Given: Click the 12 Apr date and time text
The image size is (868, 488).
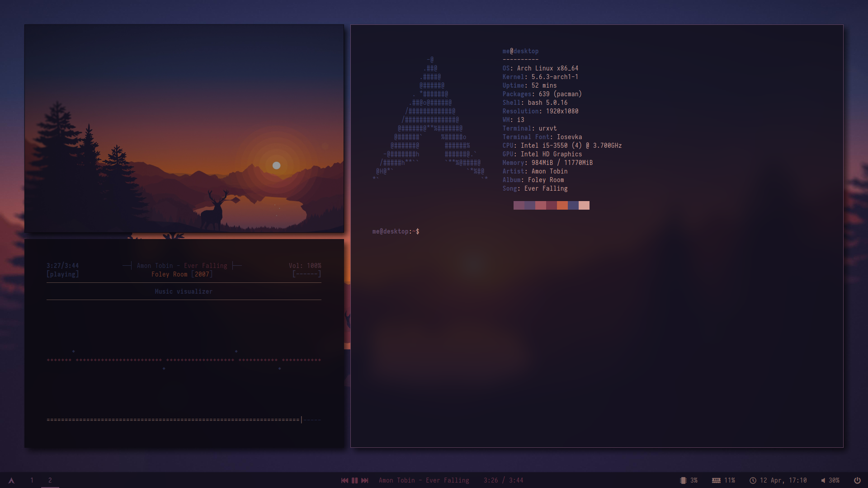Looking at the screenshot, I should [783, 480].
